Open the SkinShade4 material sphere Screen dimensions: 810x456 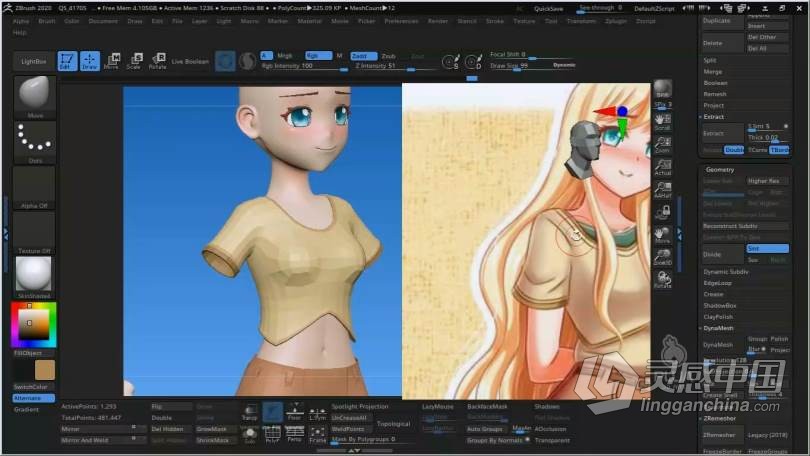point(34,278)
